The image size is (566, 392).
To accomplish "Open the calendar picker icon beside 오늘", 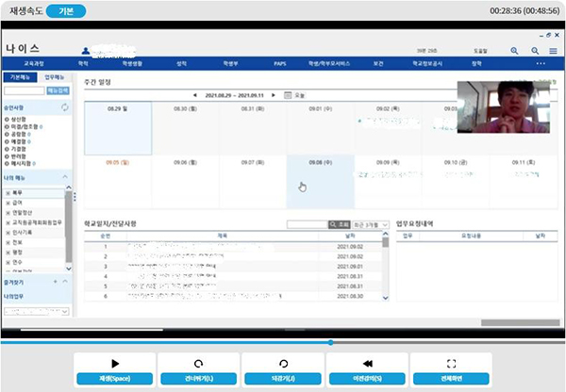I will point(288,95).
